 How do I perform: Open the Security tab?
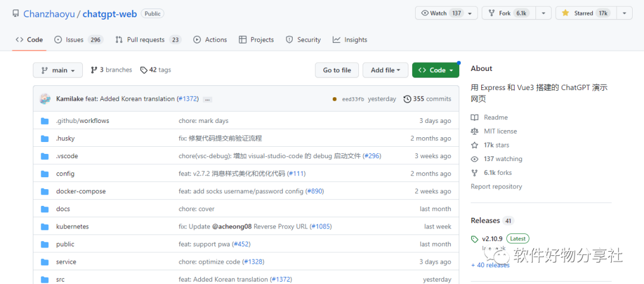point(304,40)
